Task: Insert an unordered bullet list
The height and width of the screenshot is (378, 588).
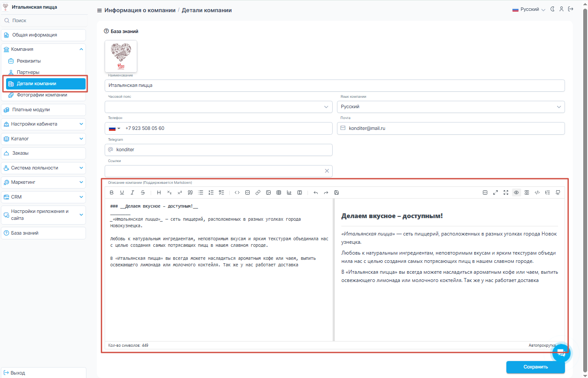Action: pyautogui.click(x=201, y=192)
